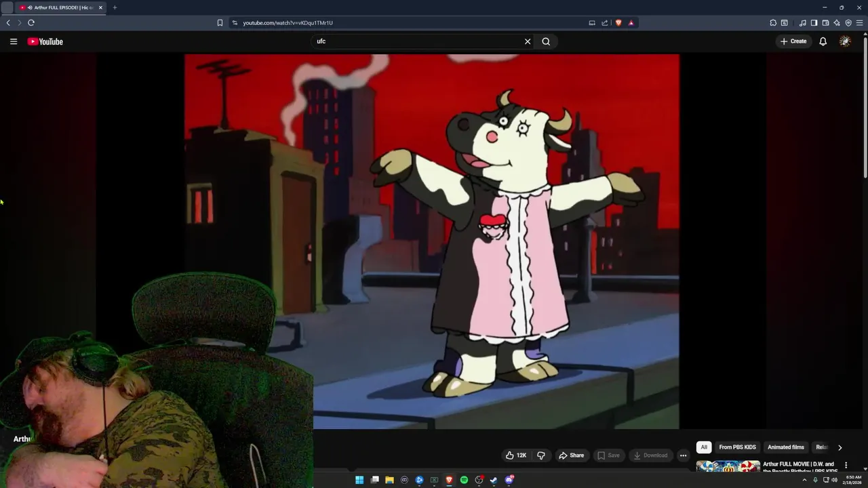Dislike the video with thumbs down

coord(541,455)
